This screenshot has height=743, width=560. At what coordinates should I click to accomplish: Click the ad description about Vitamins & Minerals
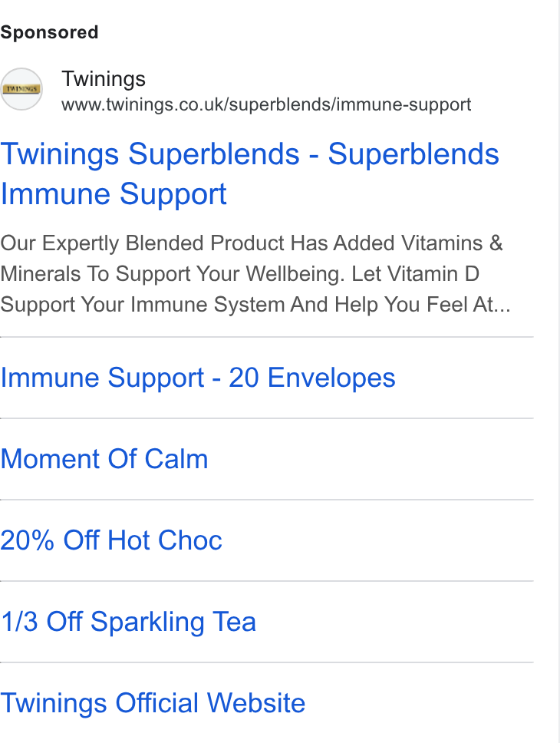[255, 274]
